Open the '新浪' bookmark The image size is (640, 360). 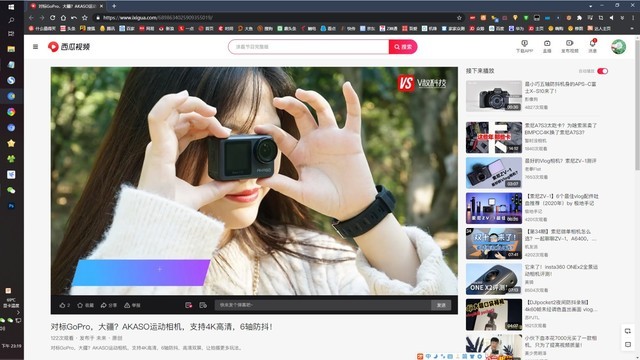[x=166, y=29]
